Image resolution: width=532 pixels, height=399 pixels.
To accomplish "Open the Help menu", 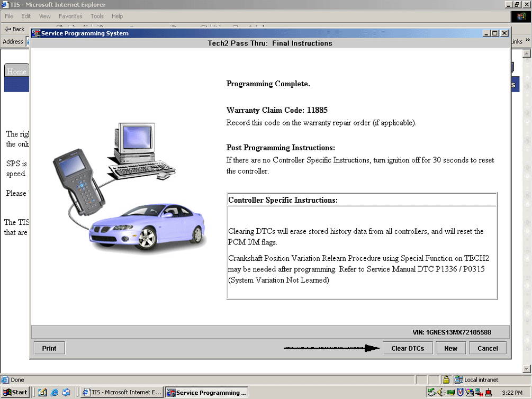I will (x=117, y=16).
